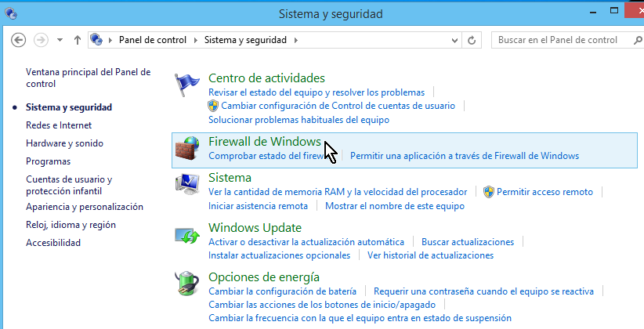Expand chevron after Panel de control breadcrumb
This screenshot has height=329, width=644.
pyautogui.click(x=196, y=40)
